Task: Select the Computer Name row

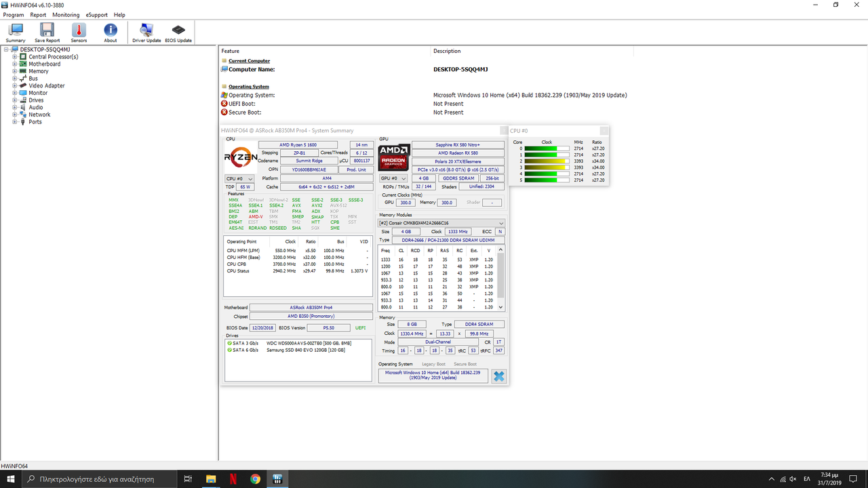Action: tap(427, 69)
